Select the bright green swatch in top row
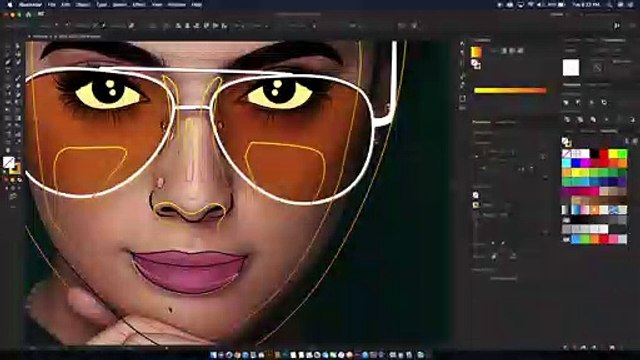 [x=622, y=154]
